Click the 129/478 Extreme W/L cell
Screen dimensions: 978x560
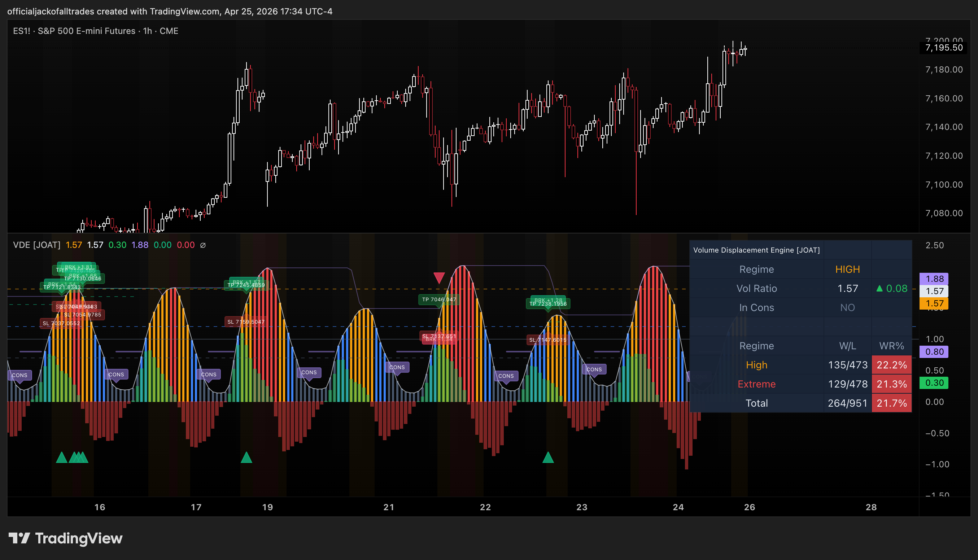(x=848, y=384)
